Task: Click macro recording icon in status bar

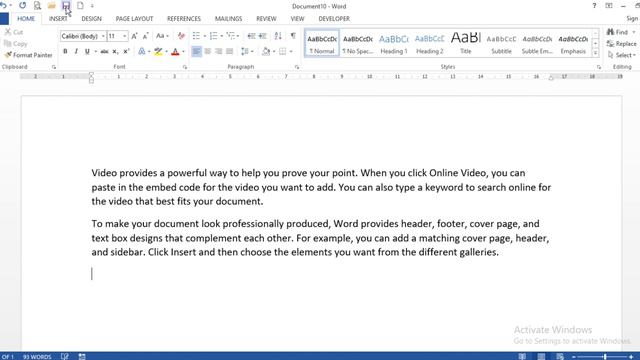Action: [x=82, y=356]
